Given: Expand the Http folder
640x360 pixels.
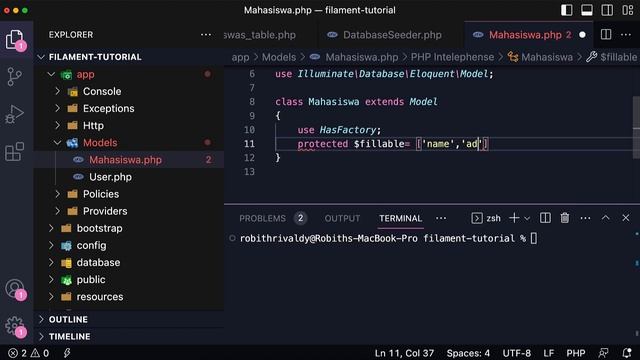Looking at the screenshot, I should [x=130, y=126].
